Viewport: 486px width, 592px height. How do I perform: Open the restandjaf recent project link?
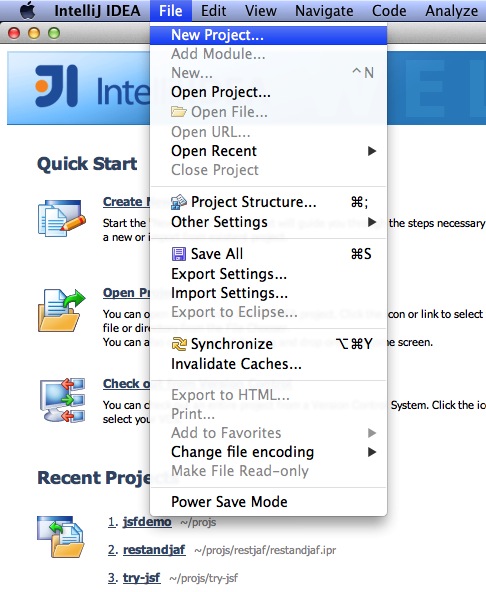tap(154, 550)
